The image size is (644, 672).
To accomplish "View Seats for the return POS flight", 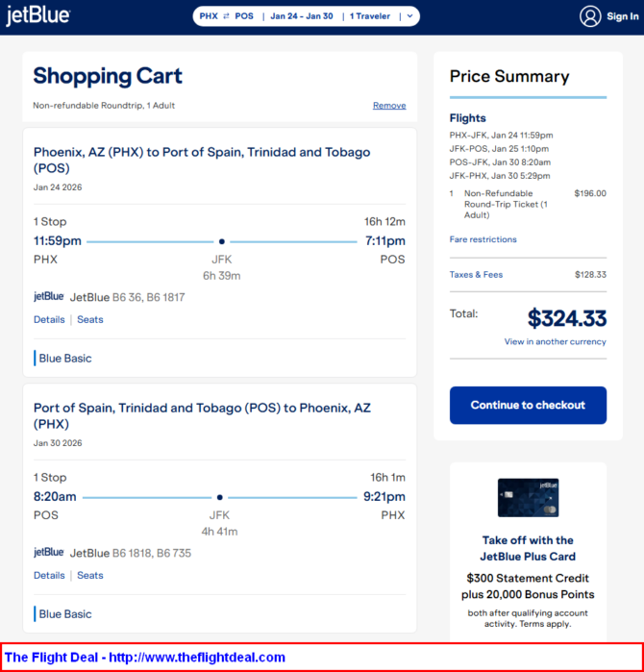I will click(x=90, y=575).
